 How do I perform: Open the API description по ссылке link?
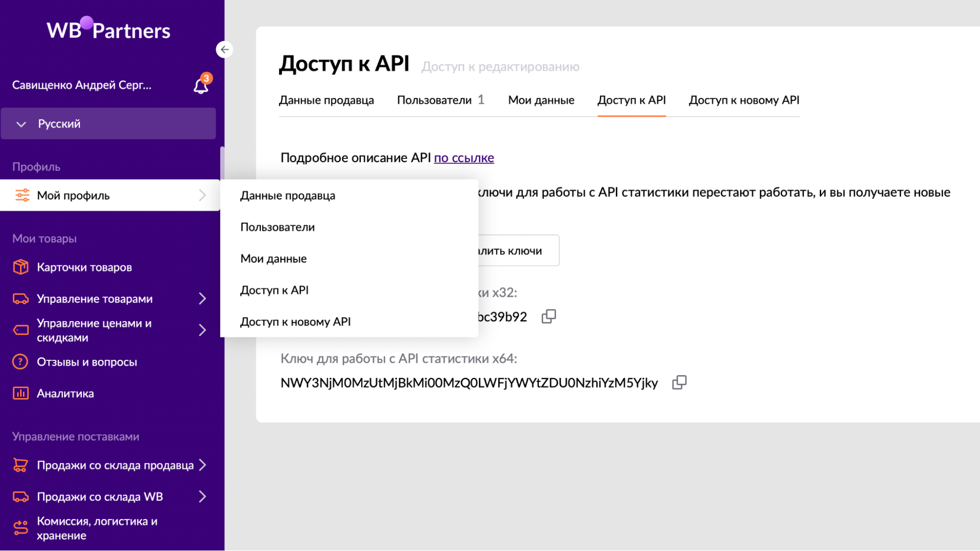click(x=464, y=158)
